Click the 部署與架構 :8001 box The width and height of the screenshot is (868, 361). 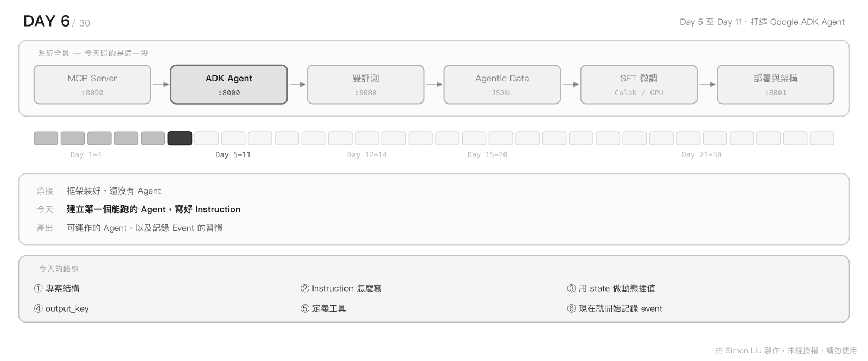click(x=776, y=85)
